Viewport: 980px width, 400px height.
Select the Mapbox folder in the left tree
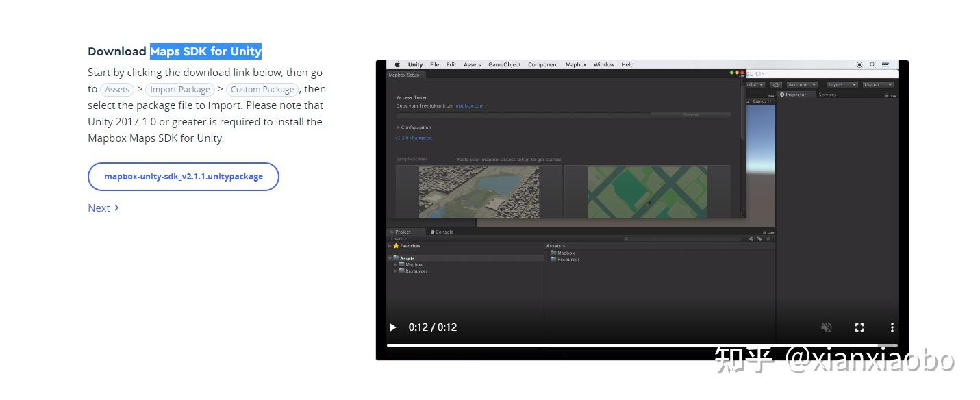point(411,264)
